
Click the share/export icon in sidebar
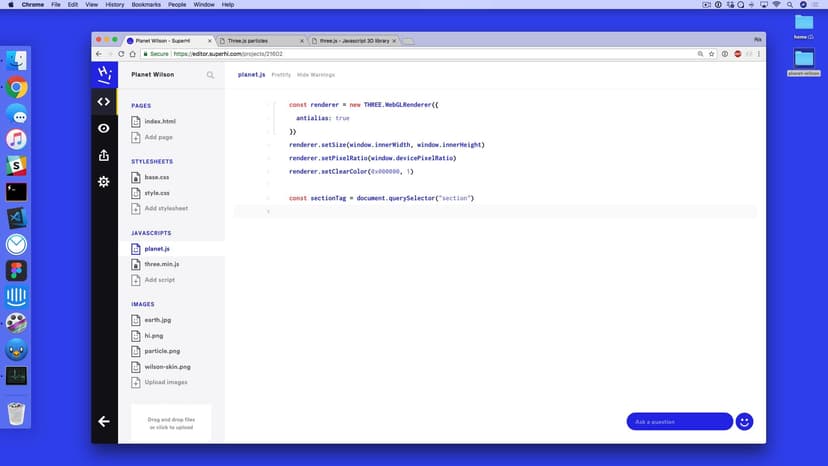click(x=103, y=155)
